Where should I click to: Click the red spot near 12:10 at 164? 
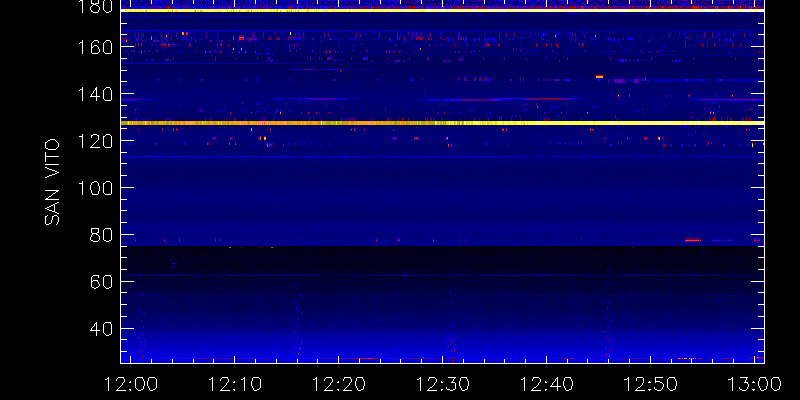click(241, 38)
